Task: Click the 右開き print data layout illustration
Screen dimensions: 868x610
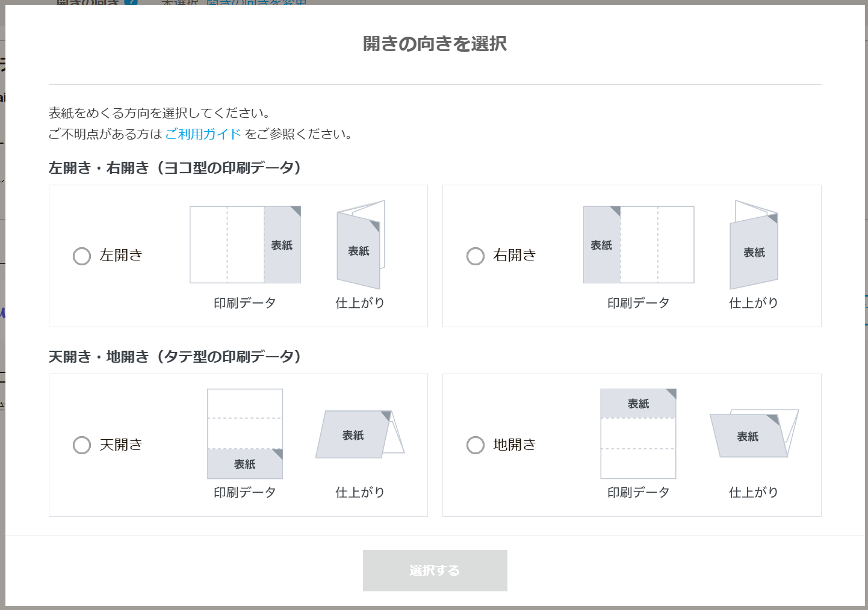Action: [639, 245]
